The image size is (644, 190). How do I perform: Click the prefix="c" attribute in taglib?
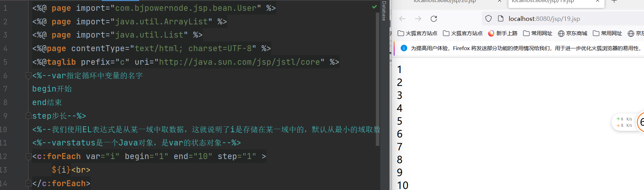[105, 62]
